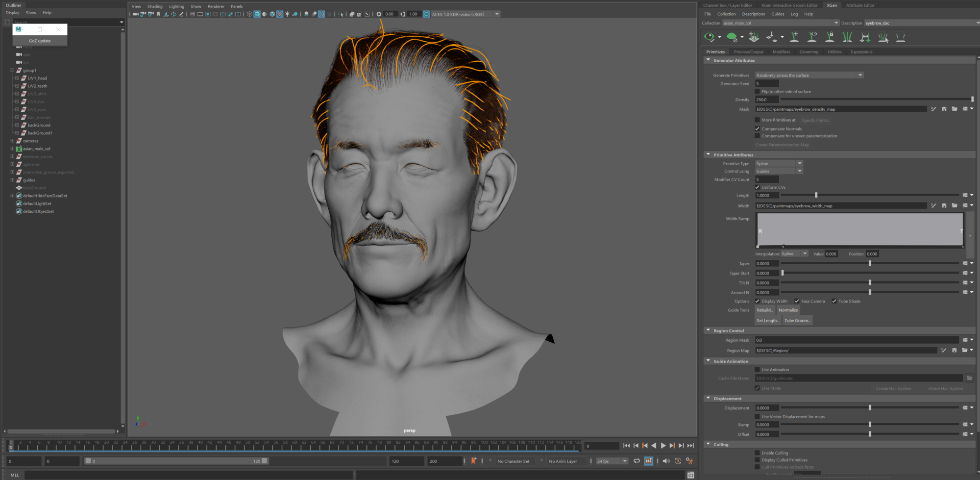The height and width of the screenshot is (480, 980).
Task: Switch to the Grooming tab
Action: [x=808, y=52]
